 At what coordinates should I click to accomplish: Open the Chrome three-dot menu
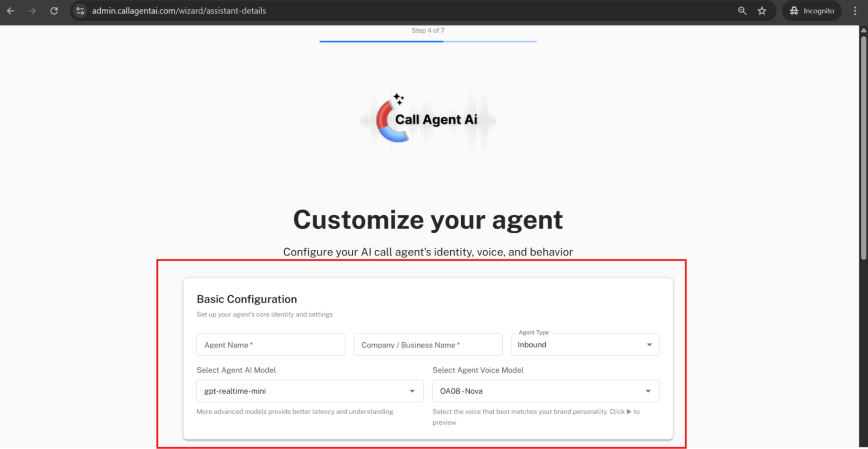pos(855,11)
